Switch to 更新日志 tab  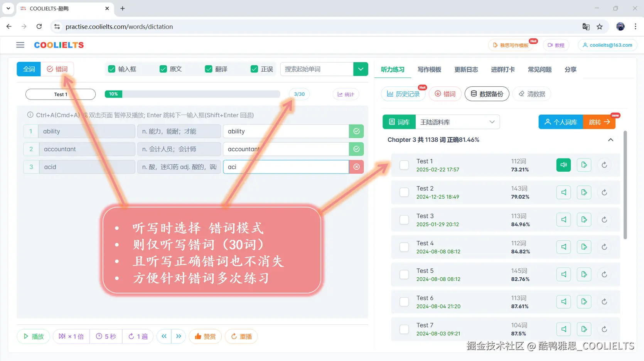tap(466, 69)
